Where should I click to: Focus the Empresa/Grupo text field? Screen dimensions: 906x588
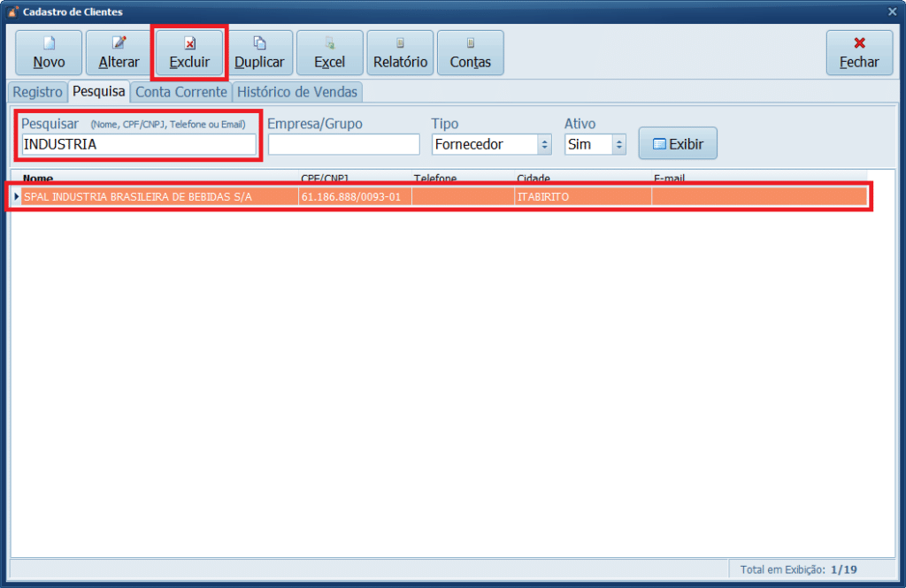click(x=343, y=144)
